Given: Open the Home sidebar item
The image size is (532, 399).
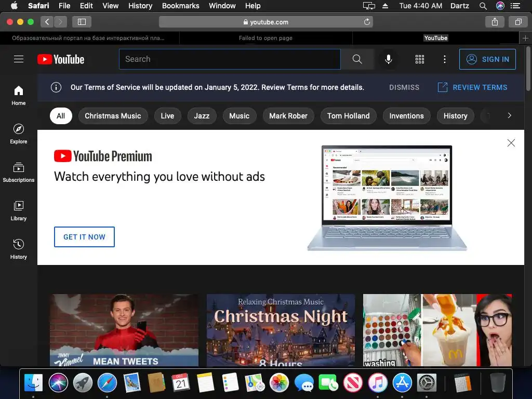Looking at the screenshot, I should tap(19, 96).
